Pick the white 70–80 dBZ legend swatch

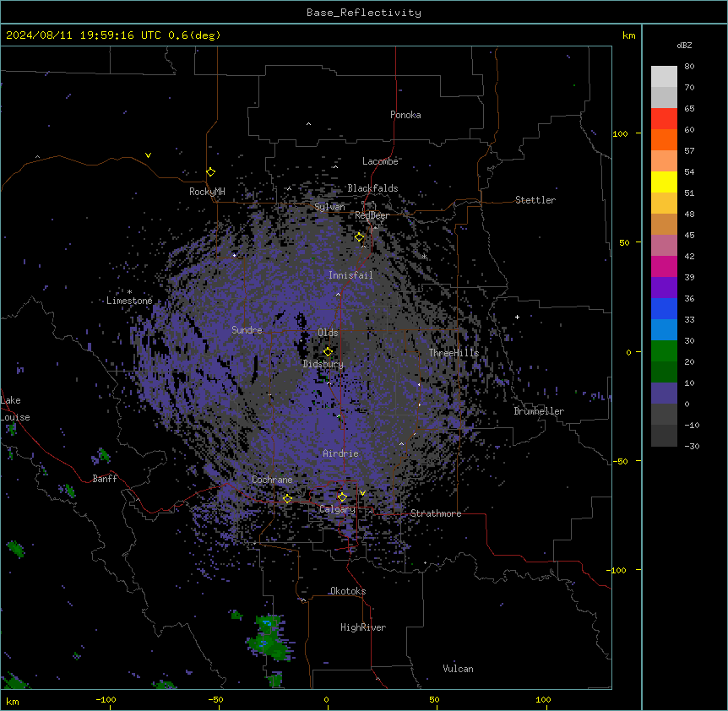click(664, 77)
